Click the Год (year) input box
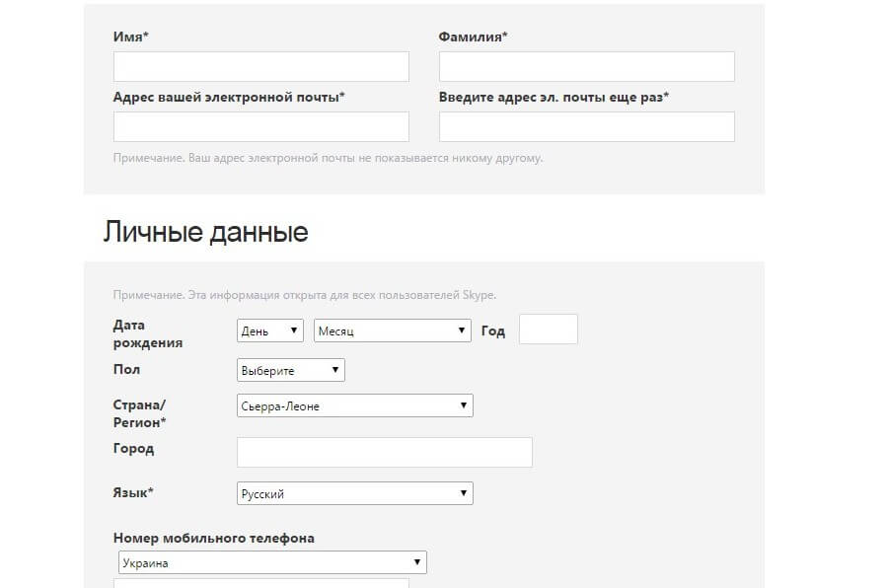This screenshot has width=885, height=588. click(x=548, y=330)
